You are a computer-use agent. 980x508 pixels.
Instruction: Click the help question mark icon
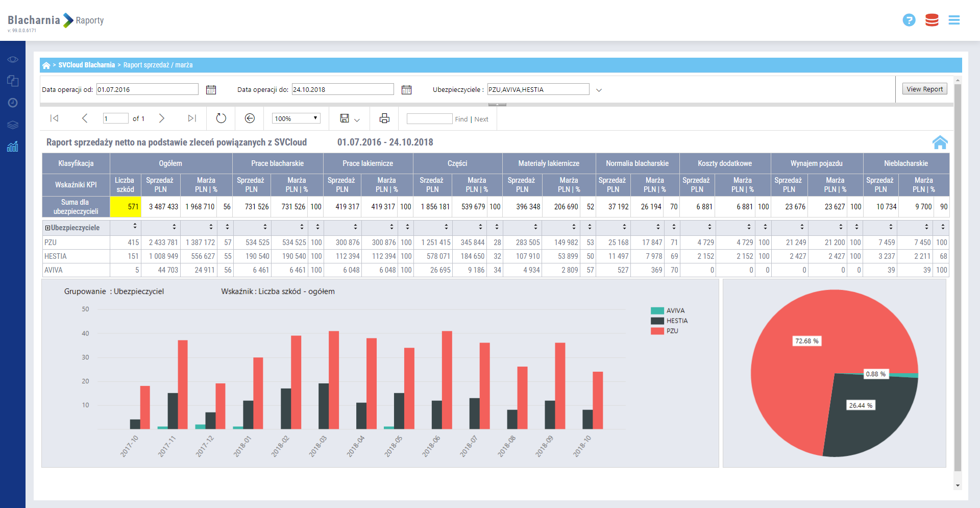pyautogui.click(x=909, y=20)
